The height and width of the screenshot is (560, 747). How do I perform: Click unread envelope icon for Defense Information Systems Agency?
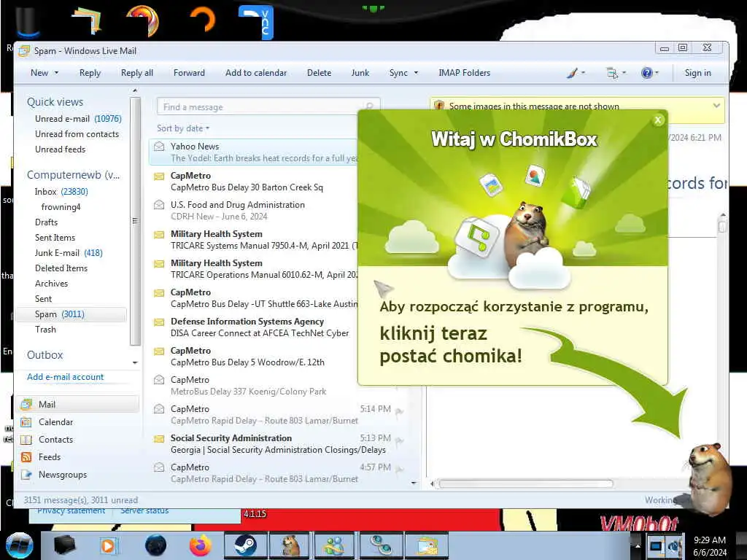coord(159,322)
